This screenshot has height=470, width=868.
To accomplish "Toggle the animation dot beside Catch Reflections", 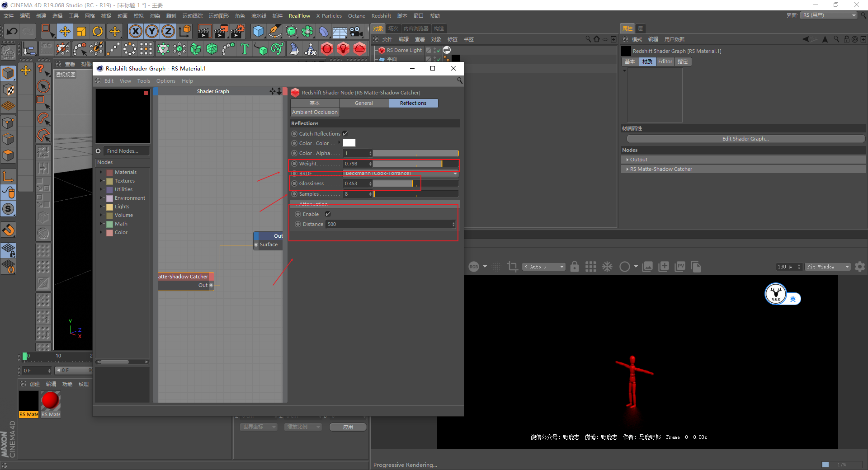I will [294, 134].
